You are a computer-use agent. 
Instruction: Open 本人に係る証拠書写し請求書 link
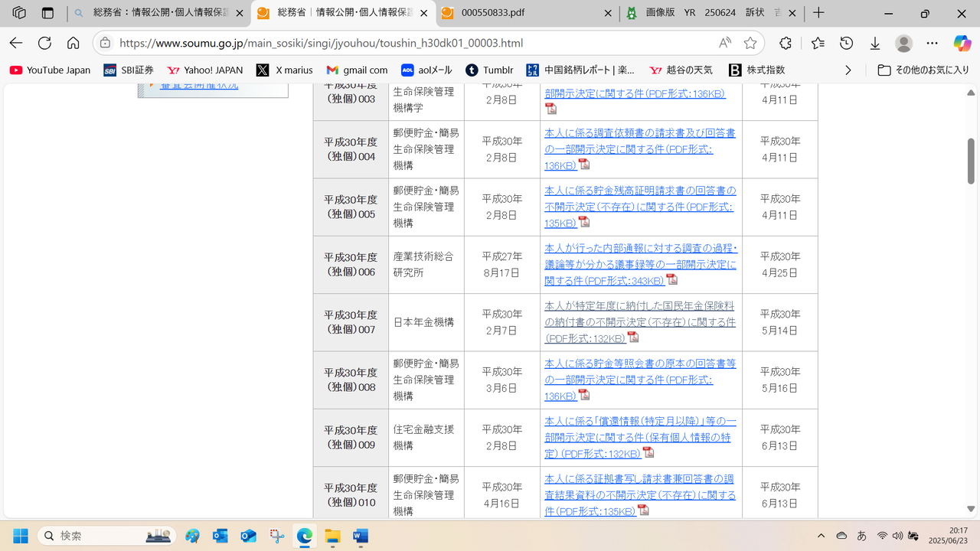pos(640,495)
